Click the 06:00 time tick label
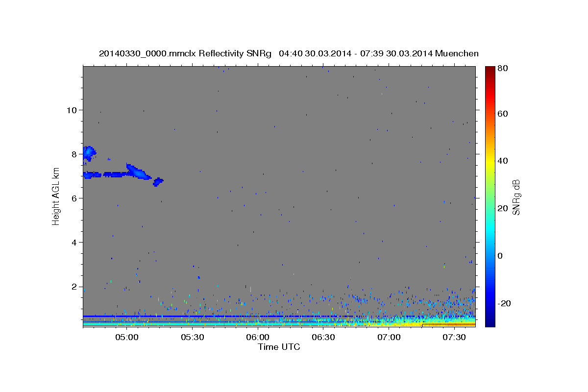Viewport: 588px width, 392px height. [x=258, y=338]
